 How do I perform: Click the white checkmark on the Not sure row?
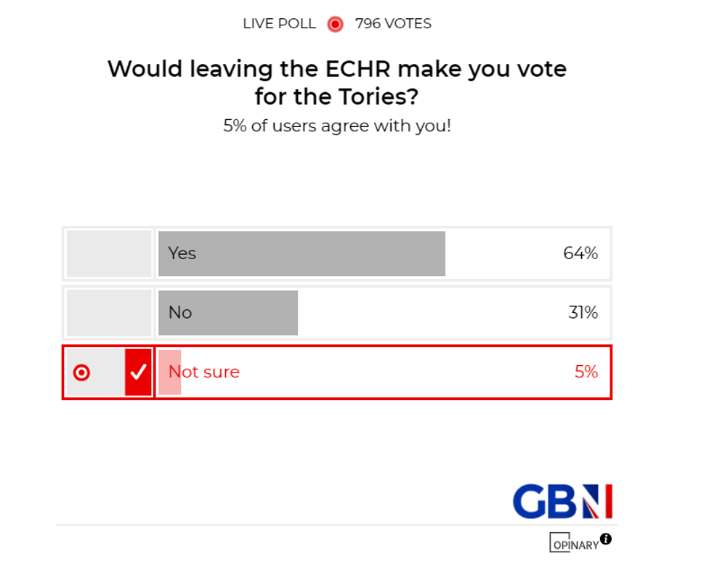138,372
